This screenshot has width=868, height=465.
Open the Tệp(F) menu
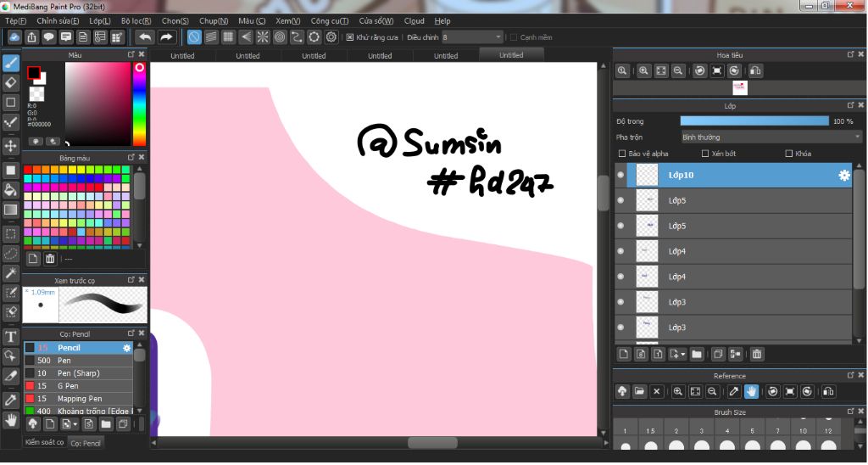(x=15, y=21)
